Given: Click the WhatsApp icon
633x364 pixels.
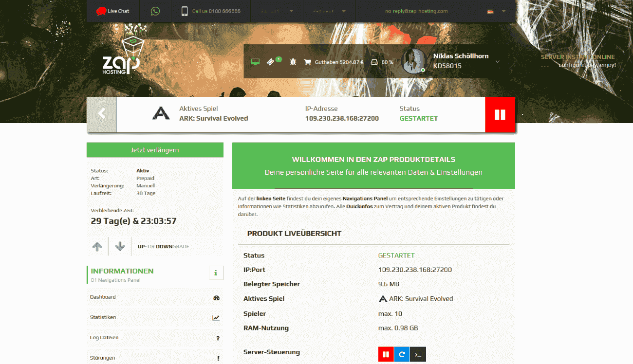Looking at the screenshot, I should pos(155,11).
